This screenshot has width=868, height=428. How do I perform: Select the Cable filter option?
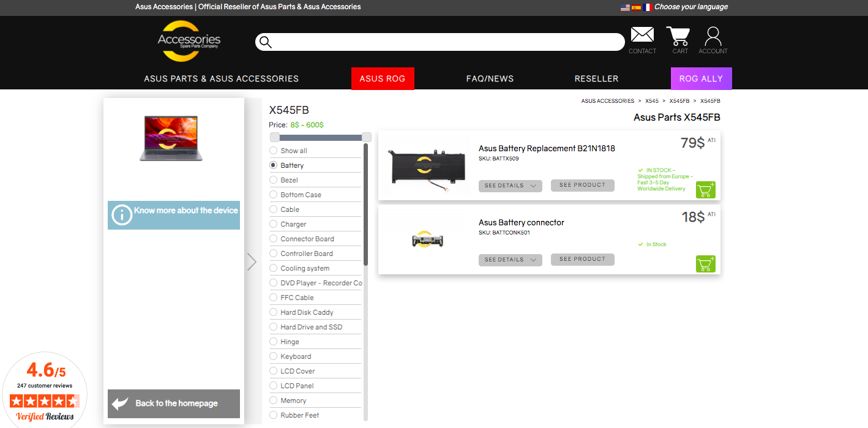[x=274, y=209]
